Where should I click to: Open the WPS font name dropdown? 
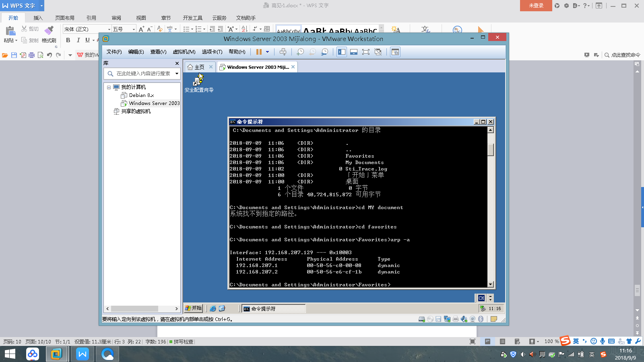pyautogui.click(x=109, y=29)
